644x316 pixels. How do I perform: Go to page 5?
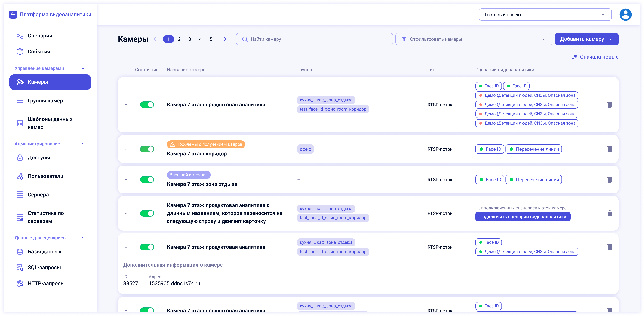[x=211, y=39]
